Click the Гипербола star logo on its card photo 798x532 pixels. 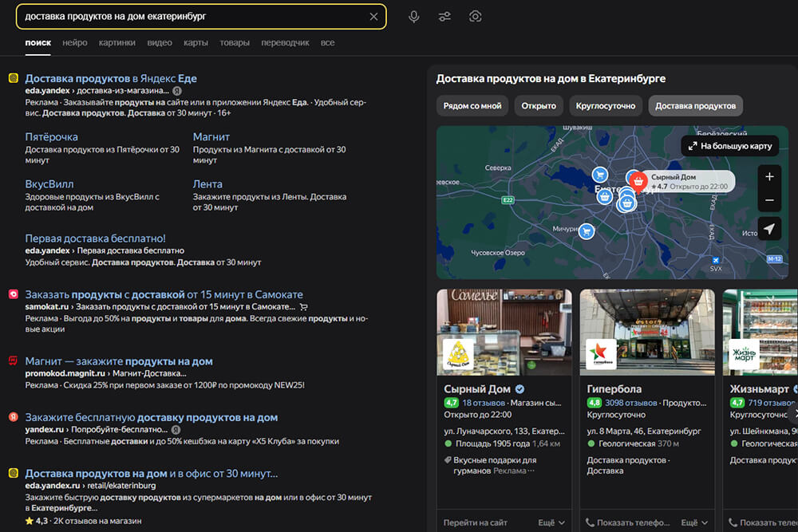[x=601, y=353]
